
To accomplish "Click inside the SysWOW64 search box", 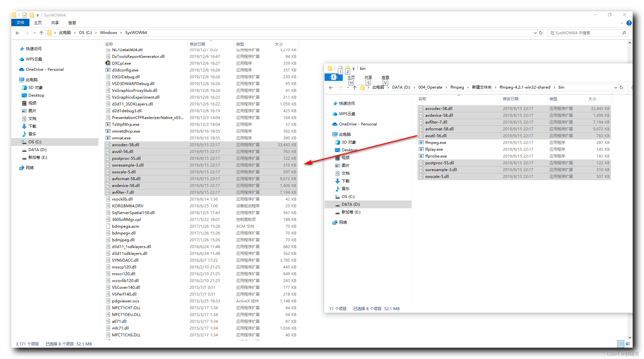I will (x=587, y=32).
